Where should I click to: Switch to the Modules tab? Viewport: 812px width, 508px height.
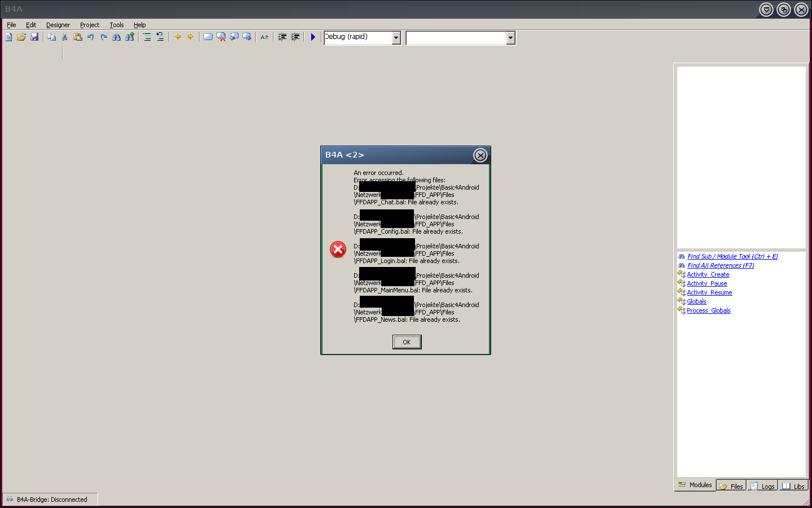coord(695,485)
